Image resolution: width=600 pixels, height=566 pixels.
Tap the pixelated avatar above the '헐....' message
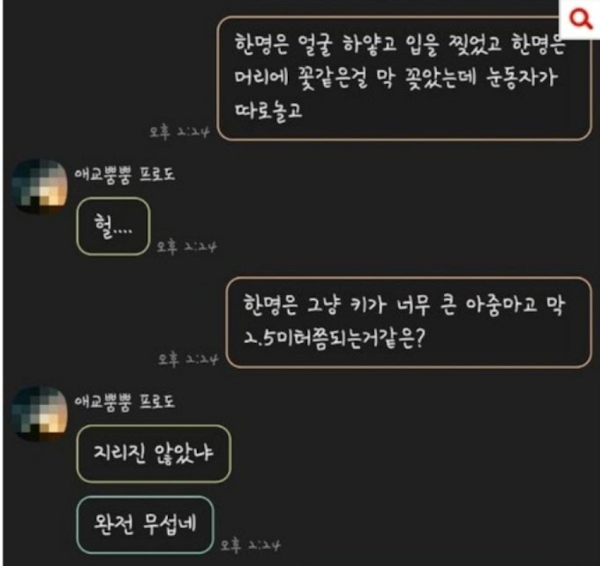click(x=39, y=186)
